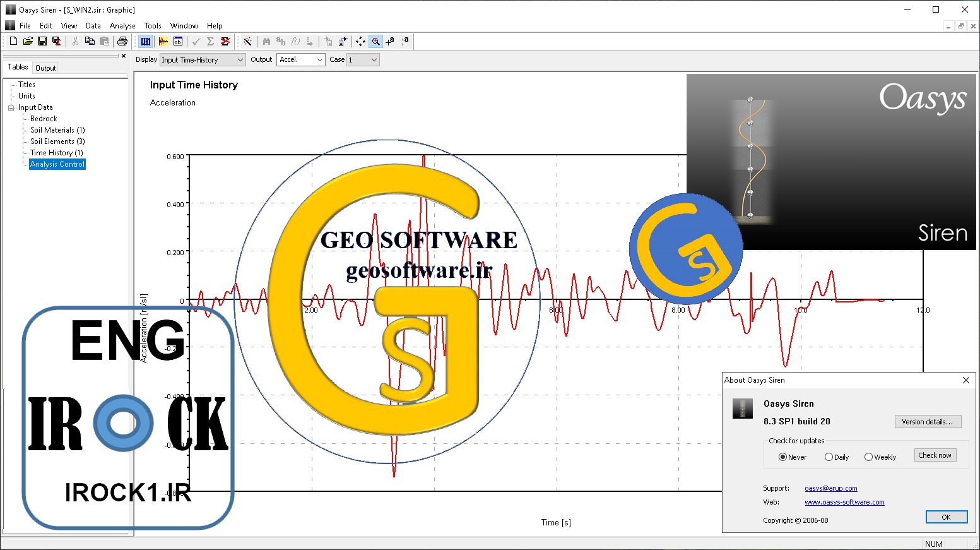Open the Display Input Time-History dropdown
The width and height of the screenshot is (980, 550).
point(203,60)
